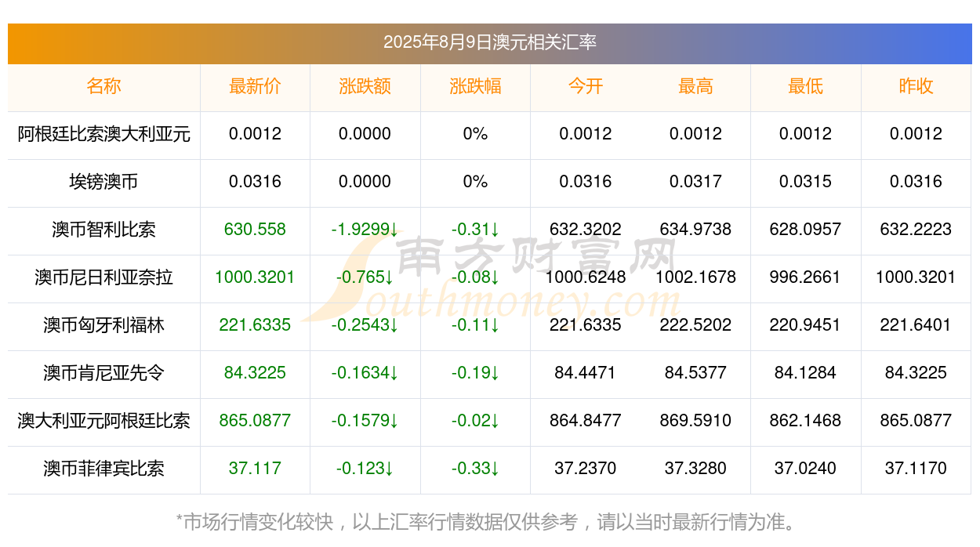This screenshot has width=980, height=547.
Task: Click the 涨跌额 column header
Action: coord(365,86)
